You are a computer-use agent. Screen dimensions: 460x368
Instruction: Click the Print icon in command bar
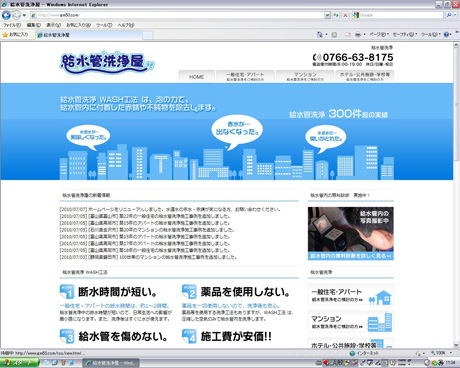pos(358,34)
